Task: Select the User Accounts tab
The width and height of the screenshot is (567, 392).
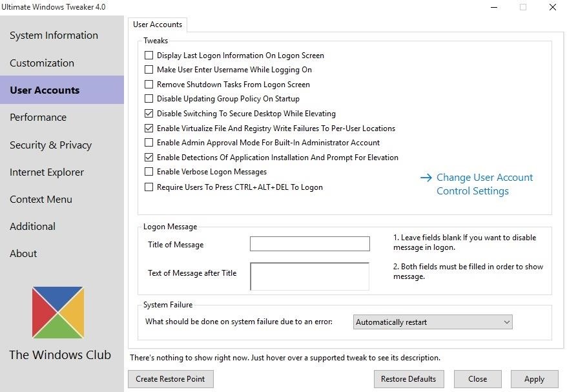Action: pos(158,25)
